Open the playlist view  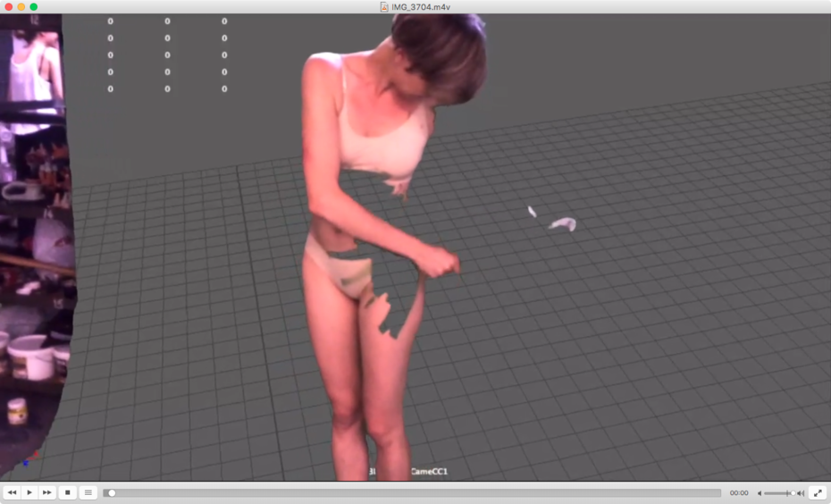pyautogui.click(x=88, y=492)
